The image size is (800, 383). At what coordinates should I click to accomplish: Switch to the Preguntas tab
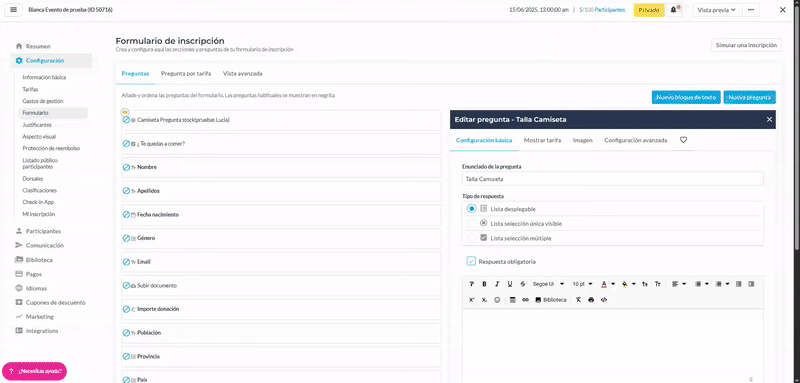pyautogui.click(x=135, y=73)
